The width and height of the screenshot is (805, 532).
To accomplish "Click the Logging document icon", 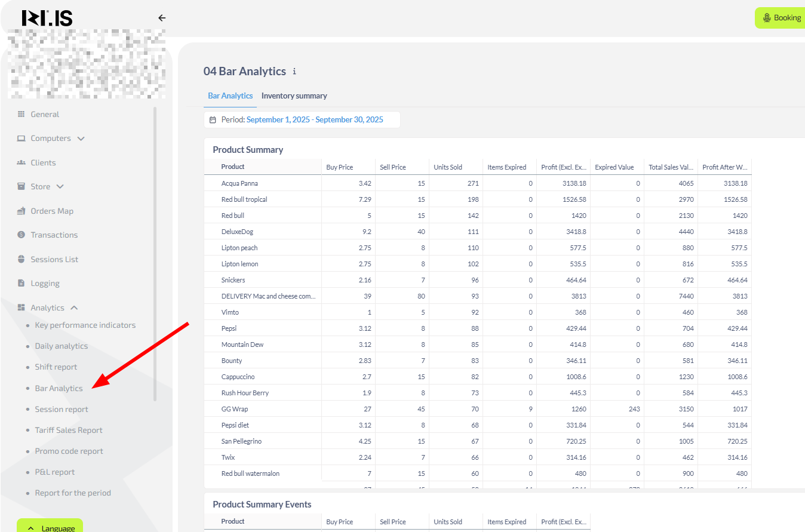I will tap(21, 283).
